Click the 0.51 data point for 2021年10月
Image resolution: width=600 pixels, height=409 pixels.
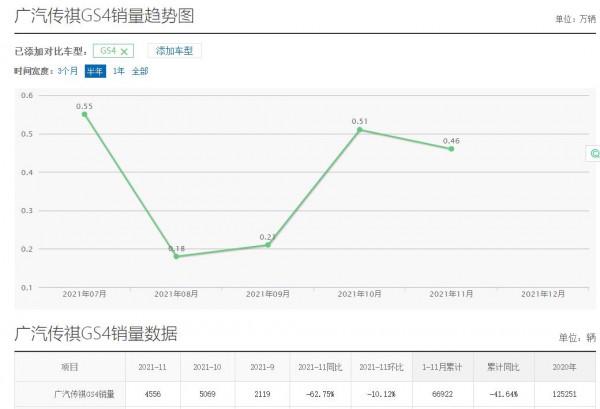(x=360, y=130)
